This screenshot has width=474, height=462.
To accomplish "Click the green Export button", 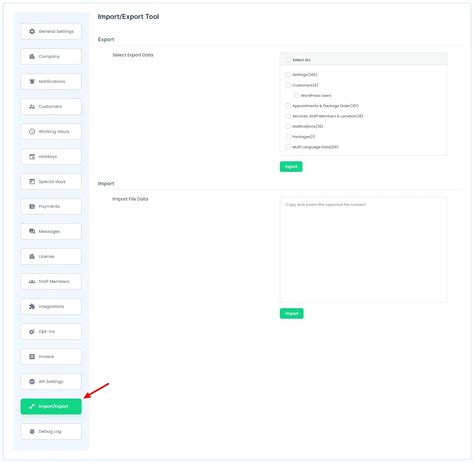I will [291, 167].
